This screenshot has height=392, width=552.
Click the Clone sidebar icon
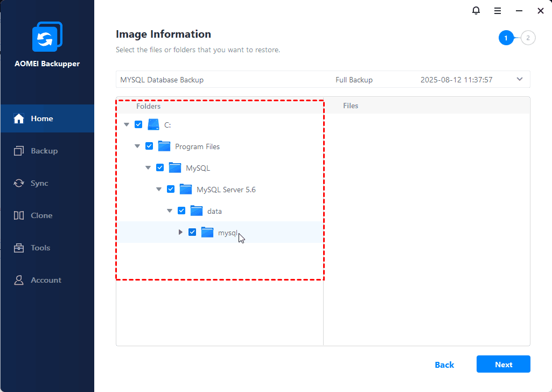click(19, 215)
